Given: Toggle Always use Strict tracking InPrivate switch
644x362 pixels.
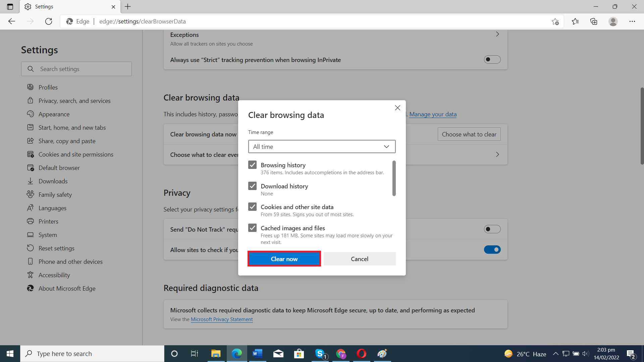Looking at the screenshot, I should pos(492,60).
